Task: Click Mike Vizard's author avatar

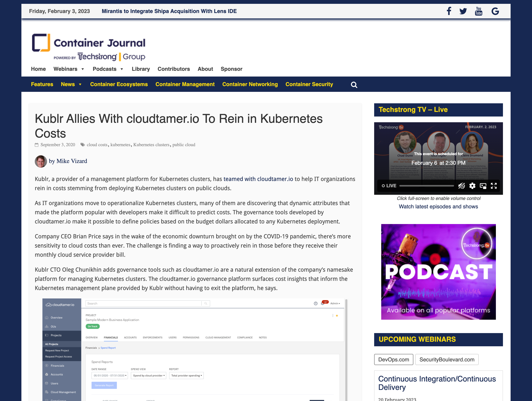Action: (x=41, y=161)
